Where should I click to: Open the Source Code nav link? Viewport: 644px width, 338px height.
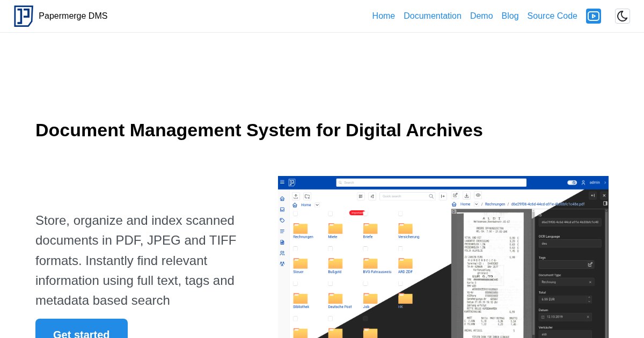(x=552, y=16)
